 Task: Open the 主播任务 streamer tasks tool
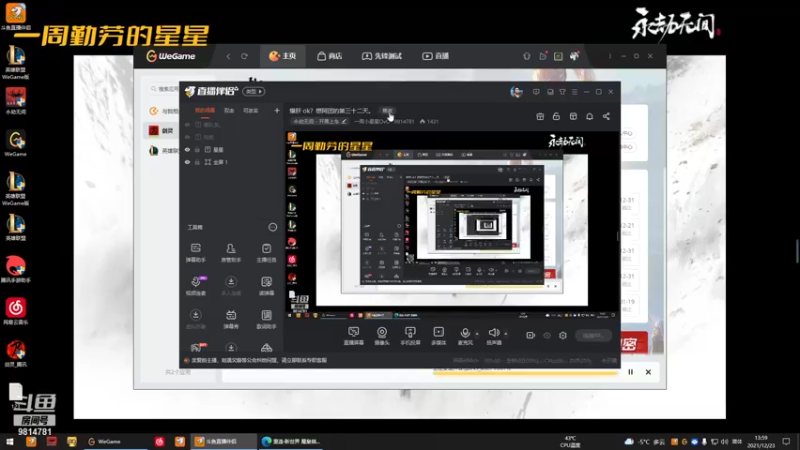(x=266, y=253)
